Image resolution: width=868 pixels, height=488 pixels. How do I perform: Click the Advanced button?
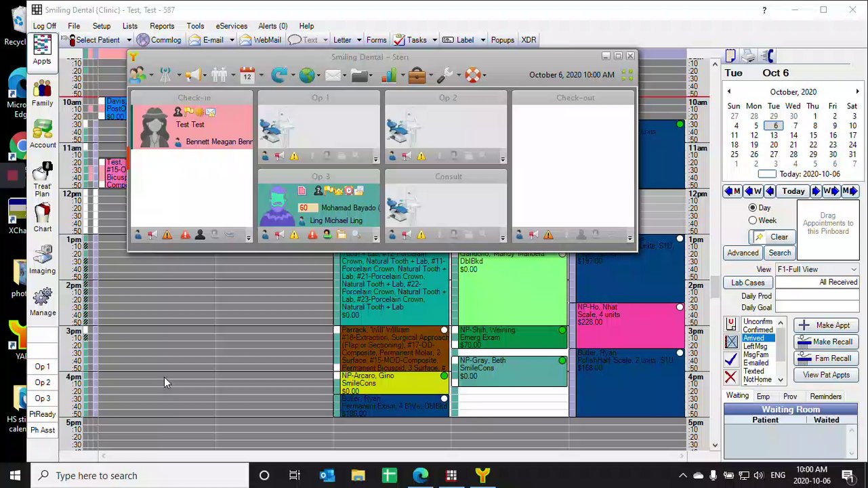click(743, 253)
